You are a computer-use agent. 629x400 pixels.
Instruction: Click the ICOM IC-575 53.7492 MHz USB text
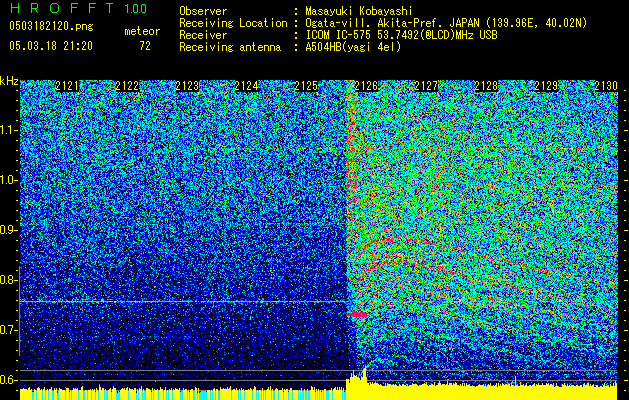click(401, 35)
